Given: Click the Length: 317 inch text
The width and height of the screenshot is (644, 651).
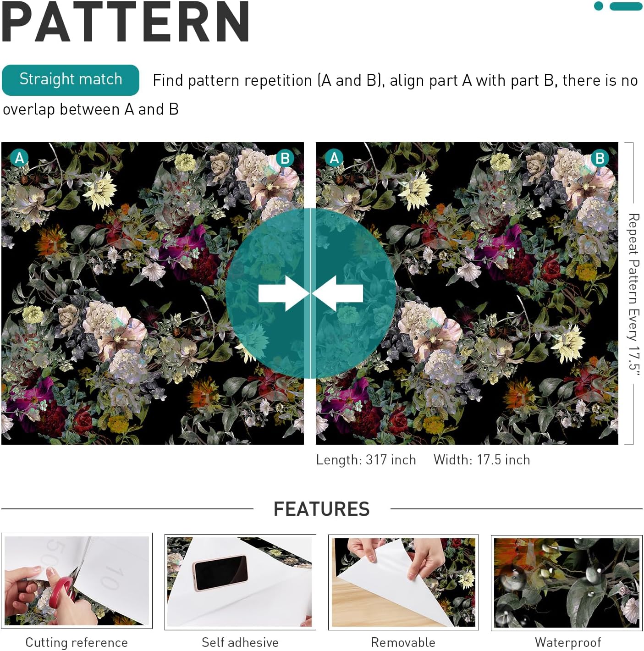Looking at the screenshot, I should pos(366,460).
